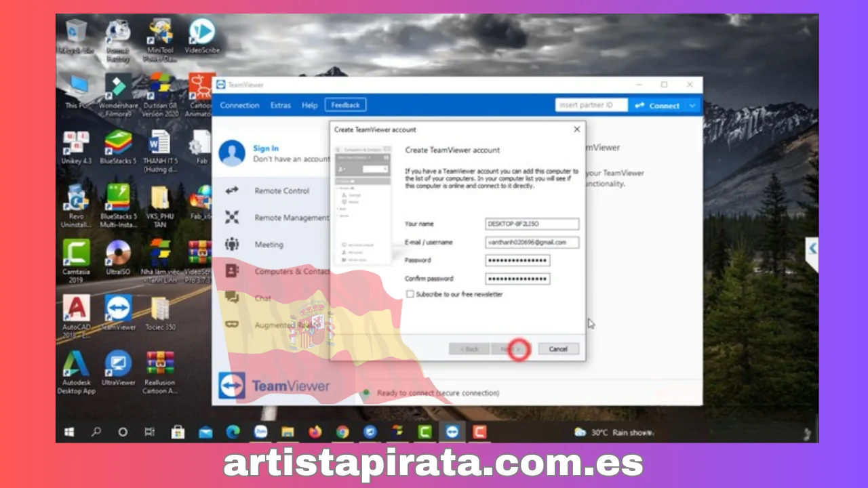The image size is (868, 488).
Task: Open BlueStacks 5 Multi-Instance shortcut
Action: point(118,205)
